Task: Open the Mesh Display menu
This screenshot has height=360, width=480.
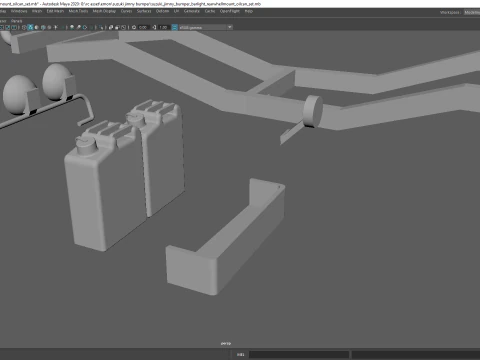Action: (x=104, y=11)
